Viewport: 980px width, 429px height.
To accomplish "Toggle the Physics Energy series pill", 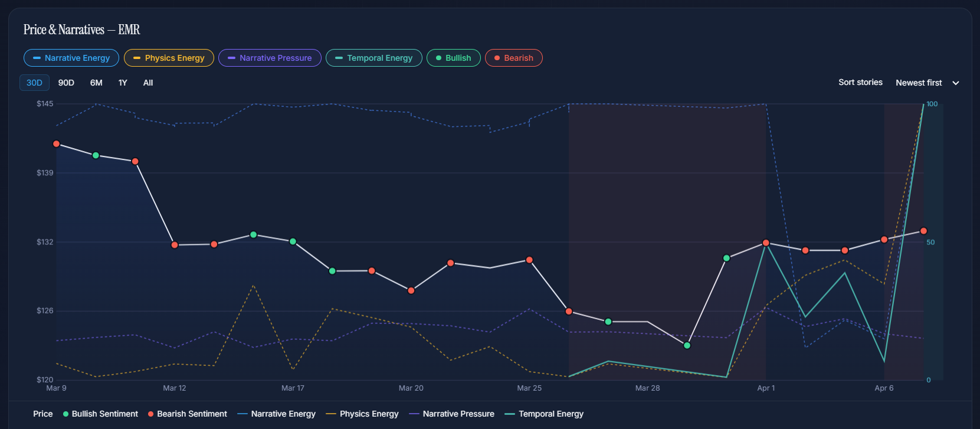I will tap(169, 58).
